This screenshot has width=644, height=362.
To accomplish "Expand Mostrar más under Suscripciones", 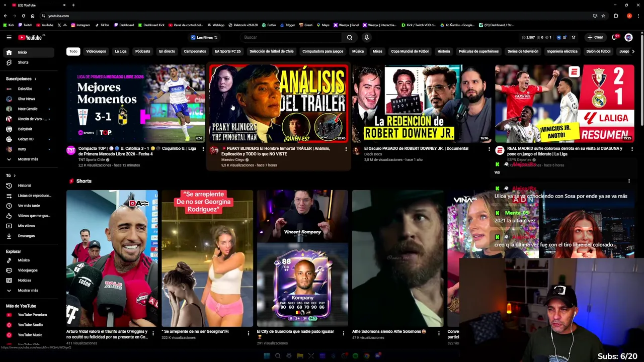I will [x=29, y=159].
